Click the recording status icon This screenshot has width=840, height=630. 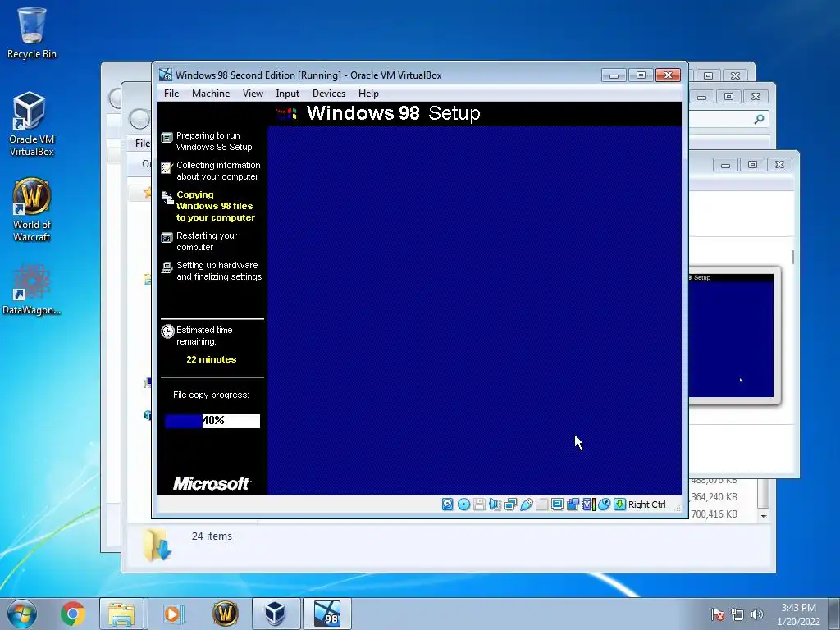pos(573,504)
